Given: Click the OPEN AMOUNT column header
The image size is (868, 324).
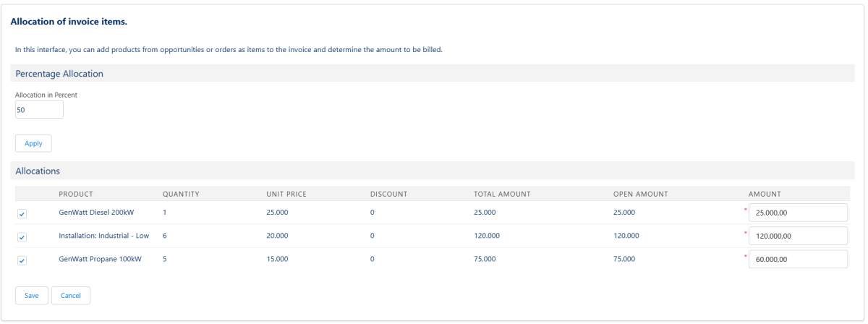Looking at the screenshot, I should [640, 194].
